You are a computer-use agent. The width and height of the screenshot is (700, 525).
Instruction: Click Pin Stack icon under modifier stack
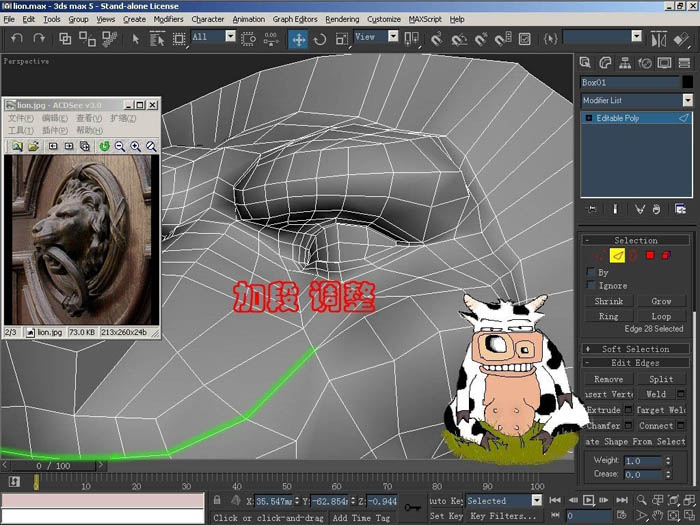click(x=592, y=209)
